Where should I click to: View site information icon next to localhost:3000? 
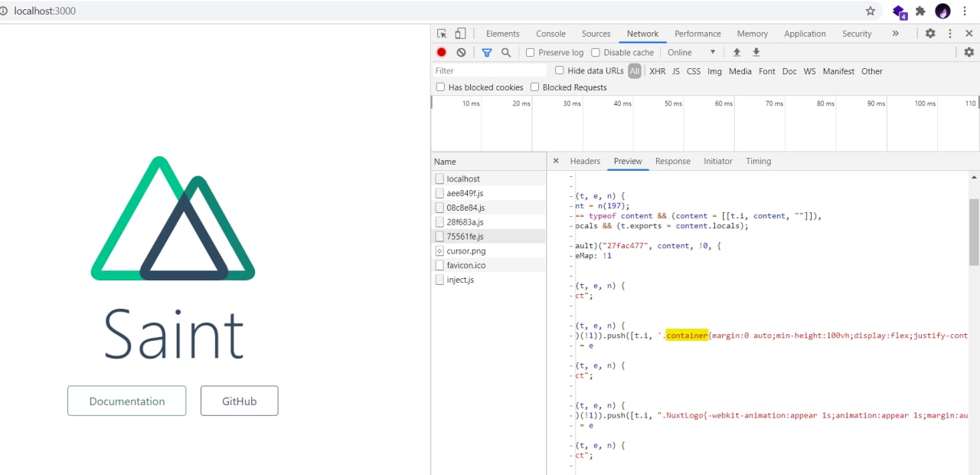tap(5, 11)
